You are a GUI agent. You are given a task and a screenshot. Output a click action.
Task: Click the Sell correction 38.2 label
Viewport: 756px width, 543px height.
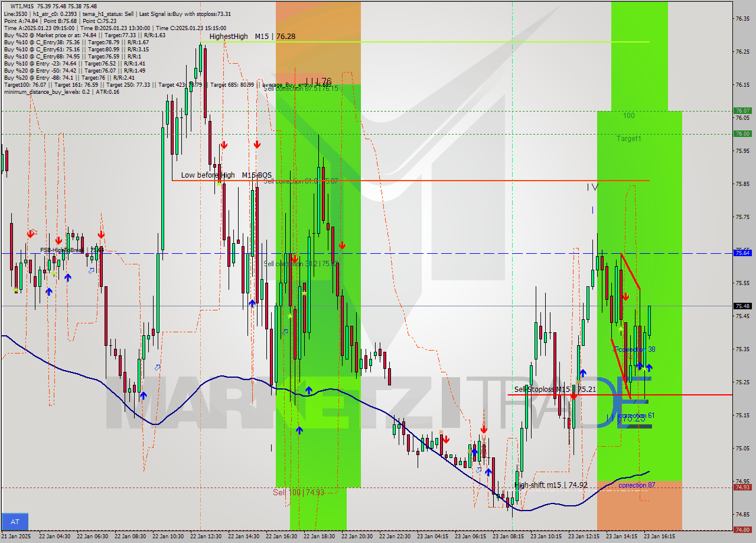(x=301, y=264)
